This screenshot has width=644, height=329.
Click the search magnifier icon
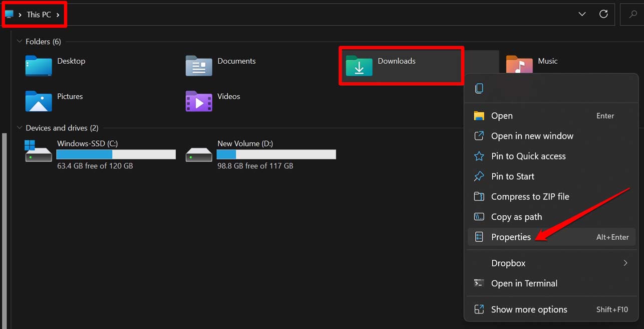click(632, 15)
